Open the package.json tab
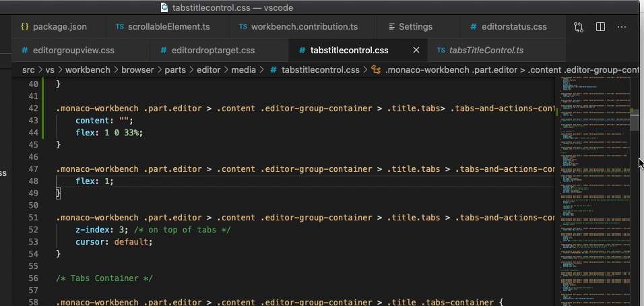Screen dimensions: 644x306 [x=59, y=27]
